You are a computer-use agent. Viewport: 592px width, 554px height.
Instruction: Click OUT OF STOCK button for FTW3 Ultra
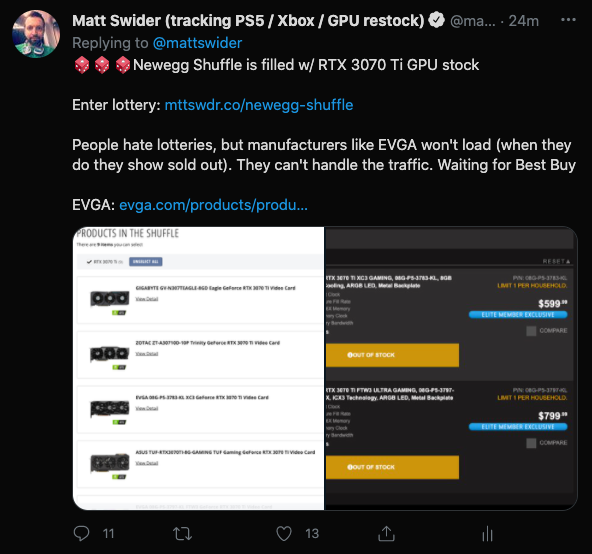[x=392, y=467]
